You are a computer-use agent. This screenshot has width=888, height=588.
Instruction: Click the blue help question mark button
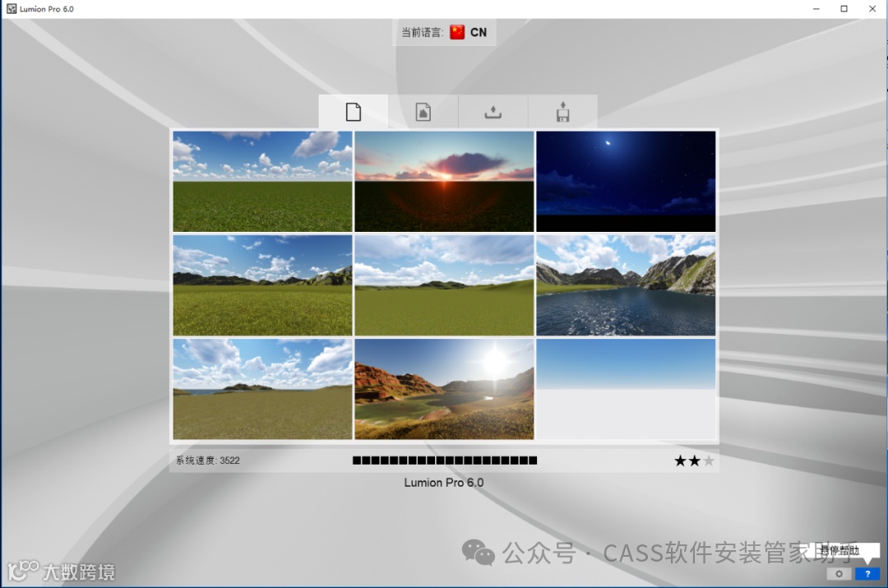coord(867,574)
